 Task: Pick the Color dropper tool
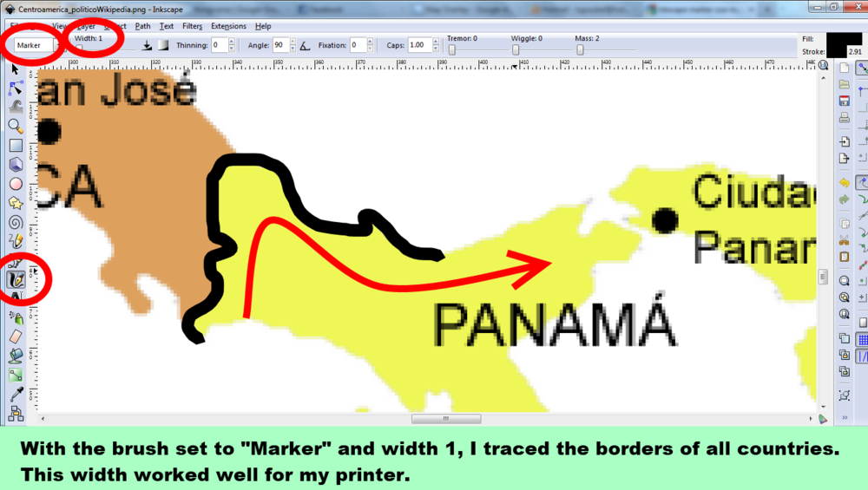pyautogui.click(x=16, y=394)
